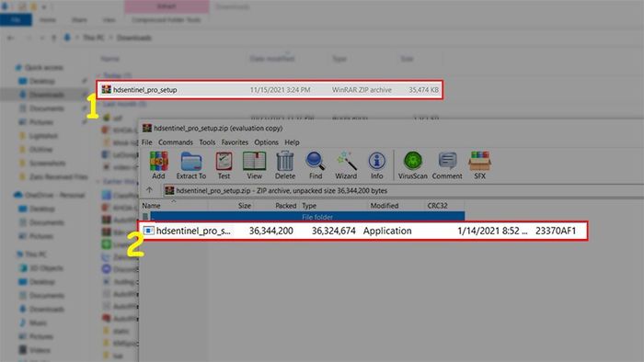Select Music in Explorer sidebar
This screenshot has width=644, height=362.
pyautogui.click(x=38, y=322)
